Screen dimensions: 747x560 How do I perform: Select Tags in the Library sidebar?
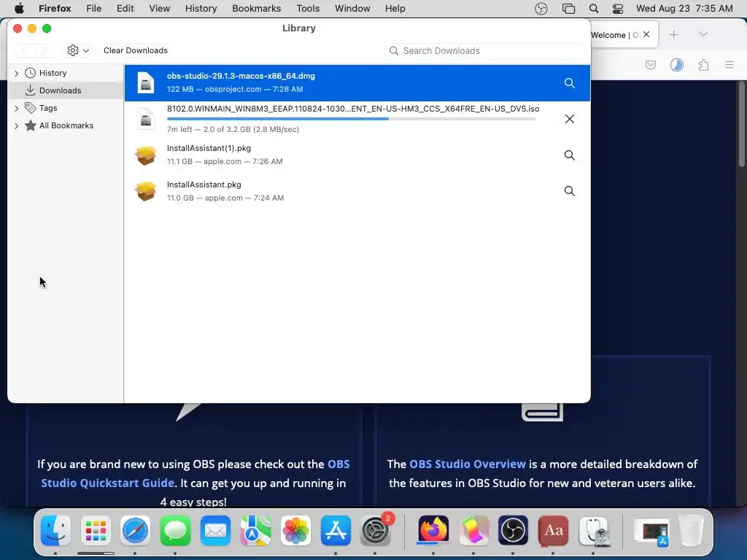coord(48,108)
